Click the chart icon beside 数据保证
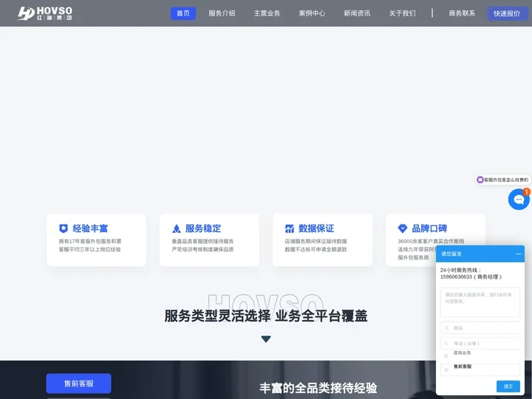Image resolution: width=532 pixels, height=399 pixels. point(290,228)
